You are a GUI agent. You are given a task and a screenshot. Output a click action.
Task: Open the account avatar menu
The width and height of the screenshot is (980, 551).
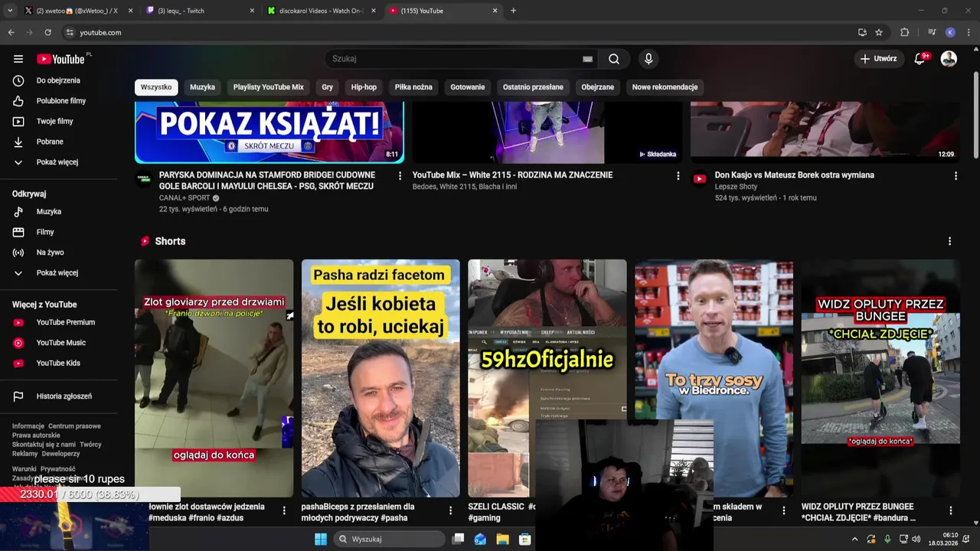[949, 59]
